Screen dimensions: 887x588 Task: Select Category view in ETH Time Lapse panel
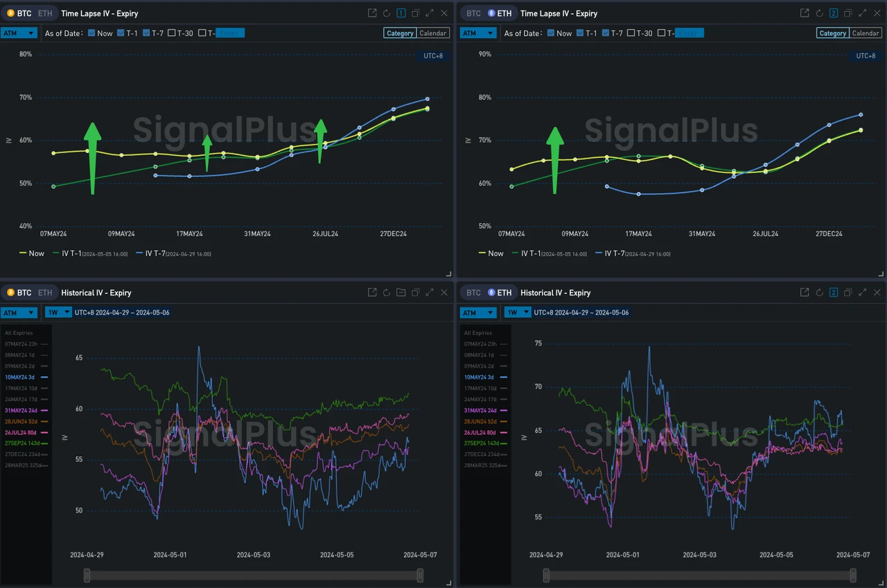click(832, 33)
